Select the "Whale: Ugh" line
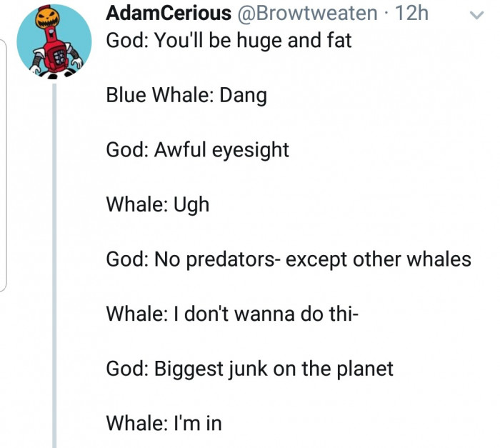Screen dimensions: 500x448 pos(158,204)
